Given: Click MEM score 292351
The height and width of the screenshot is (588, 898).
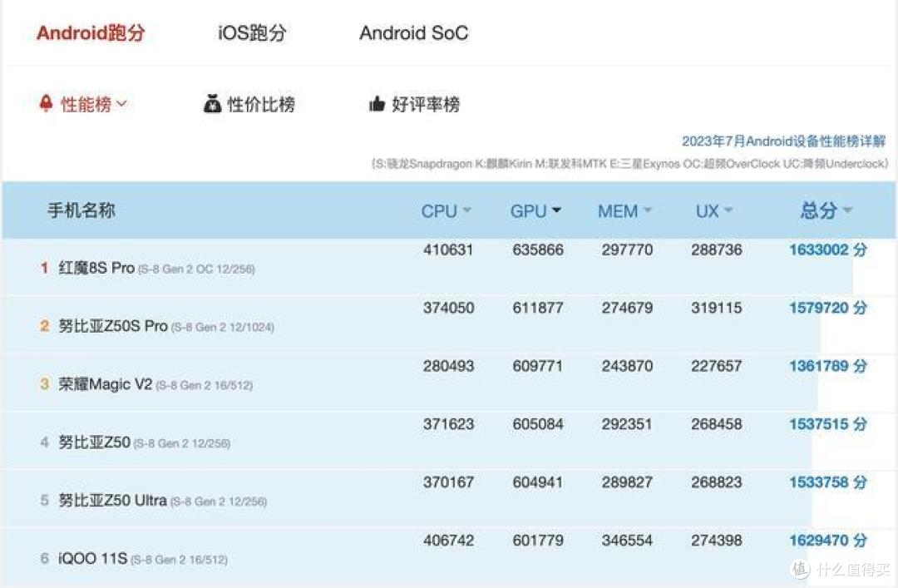Looking at the screenshot, I should click(x=627, y=424).
